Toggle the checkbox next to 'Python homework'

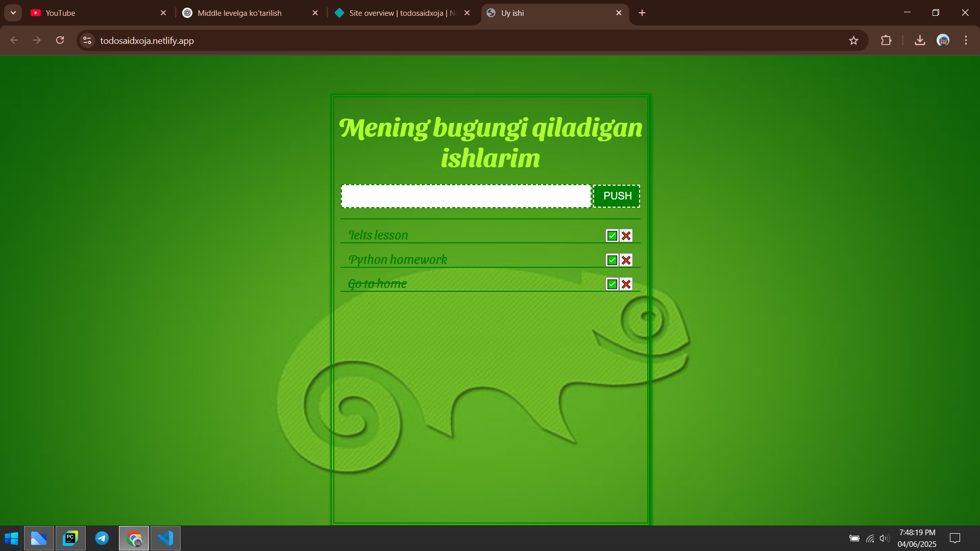[611, 260]
